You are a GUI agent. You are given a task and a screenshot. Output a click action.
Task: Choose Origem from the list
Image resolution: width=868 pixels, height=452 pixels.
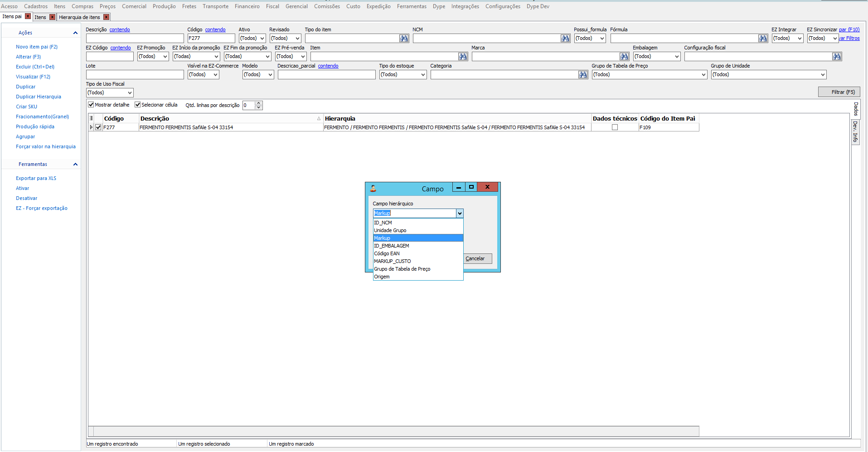[418, 277]
